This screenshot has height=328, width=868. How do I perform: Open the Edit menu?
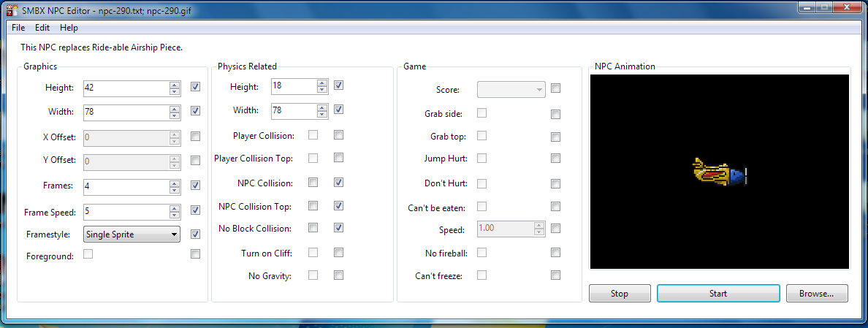pos(42,28)
